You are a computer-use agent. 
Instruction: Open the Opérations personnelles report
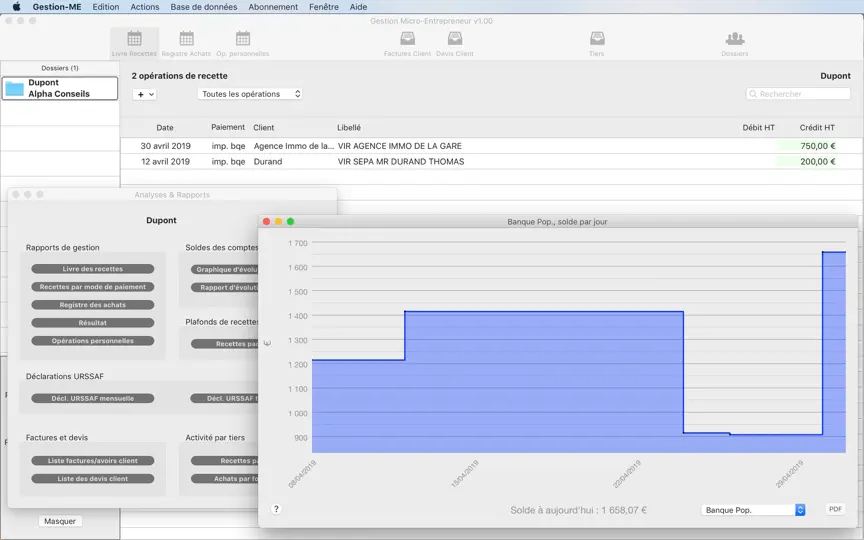pos(93,341)
